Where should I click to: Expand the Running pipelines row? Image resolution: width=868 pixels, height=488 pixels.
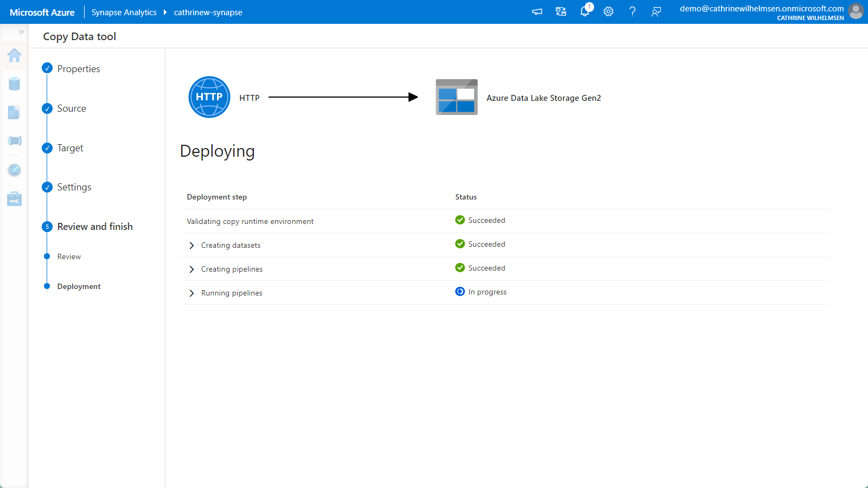coord(192,293)
